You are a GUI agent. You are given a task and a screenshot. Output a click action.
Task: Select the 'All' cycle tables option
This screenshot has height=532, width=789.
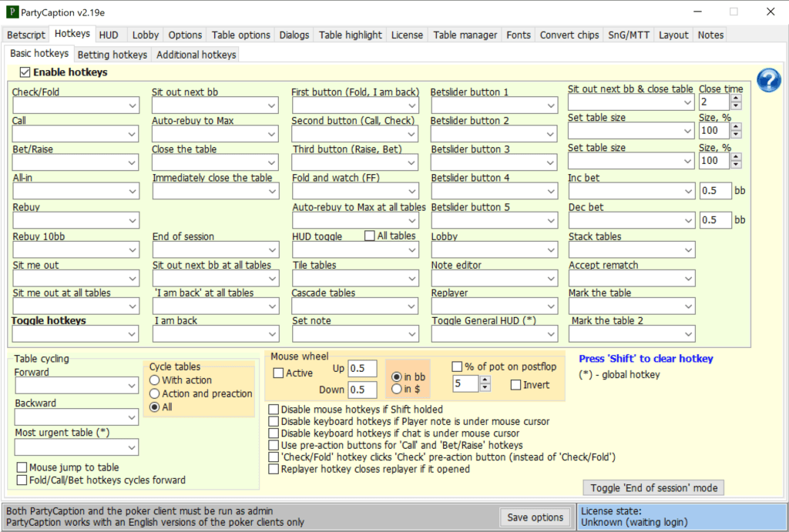[154, 407]
